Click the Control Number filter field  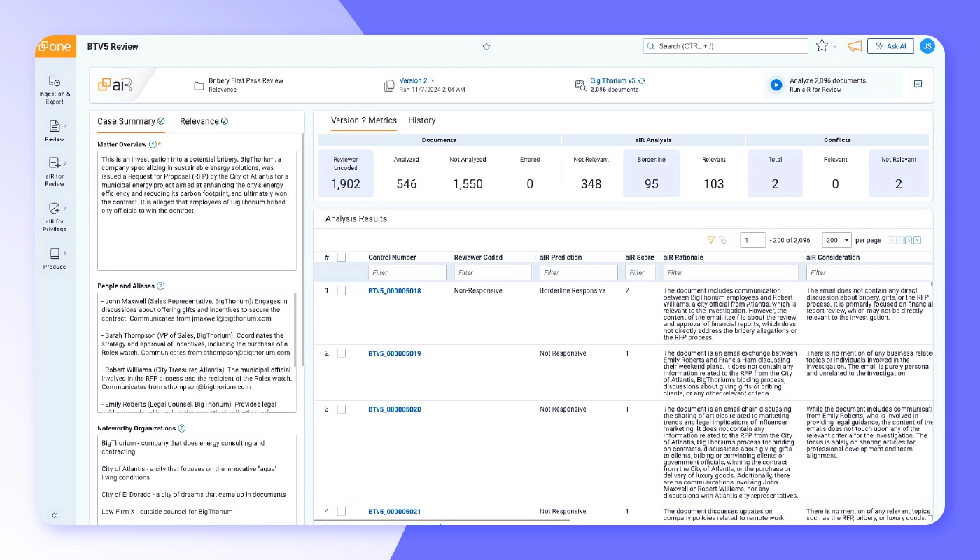(x=407, y=273)
